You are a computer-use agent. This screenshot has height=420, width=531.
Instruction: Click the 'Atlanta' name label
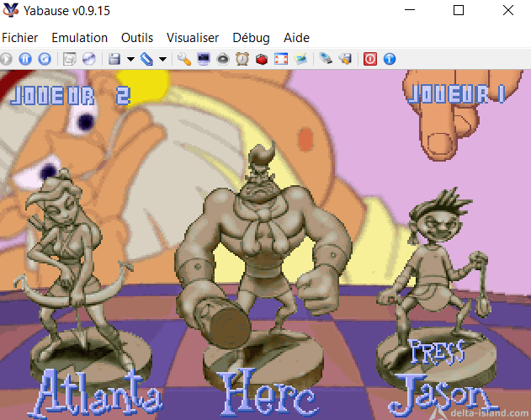pos(95,392)
